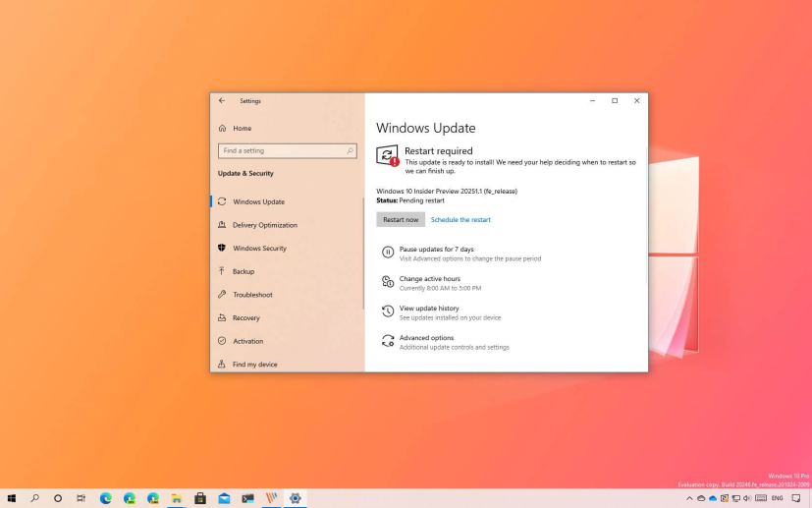Open taskbar Search magnifier
This screenshot has height=508, width=812.
34,499
